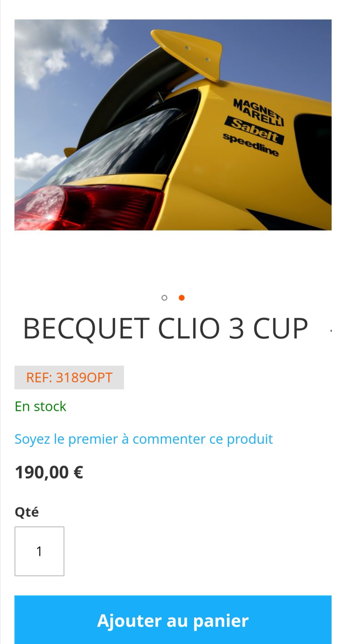
Task: Click the BECQUET CLIO 3 CUP title
Action: [165, 328]
